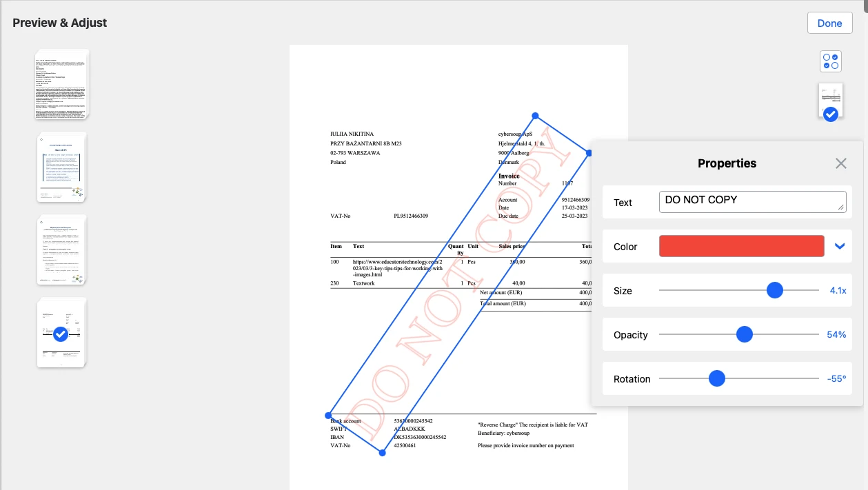Select the first page thumbnail in the sidebar
Image resolution: width=868 pixels, height=490 pixels.
point(61,83)
